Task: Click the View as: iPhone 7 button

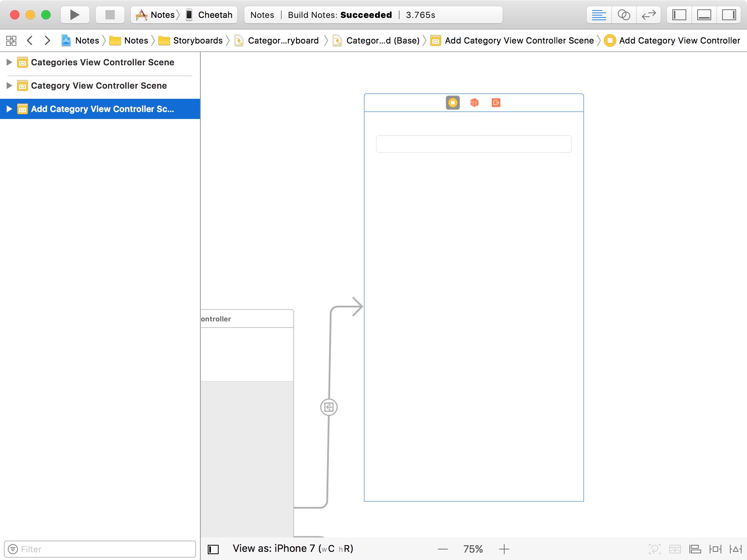Action: click(293, 548)
